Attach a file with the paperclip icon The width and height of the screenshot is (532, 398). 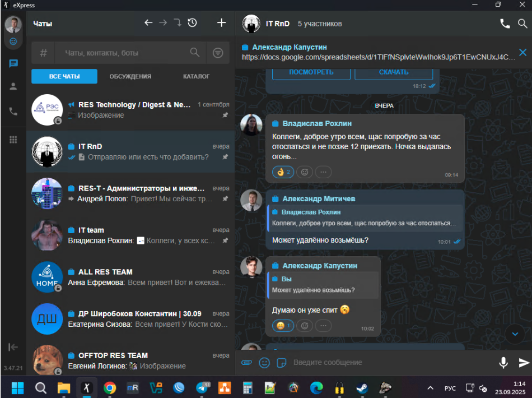click(x=246, y=363)
